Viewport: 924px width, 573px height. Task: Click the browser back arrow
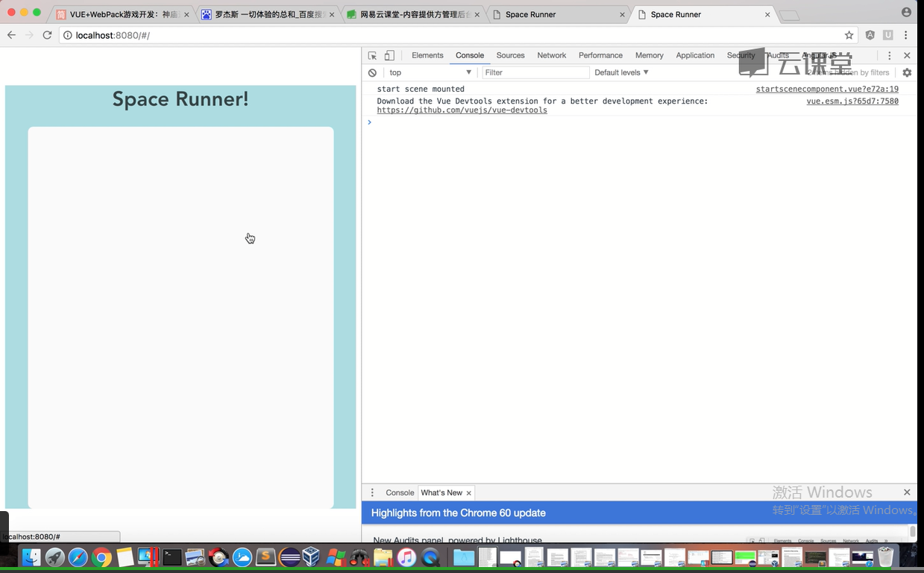[x=11, y=35]
